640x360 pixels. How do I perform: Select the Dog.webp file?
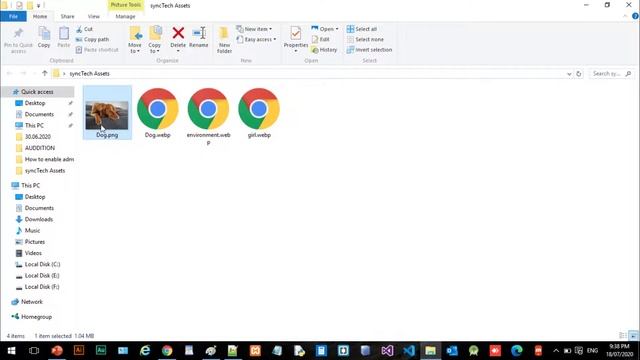158,113
